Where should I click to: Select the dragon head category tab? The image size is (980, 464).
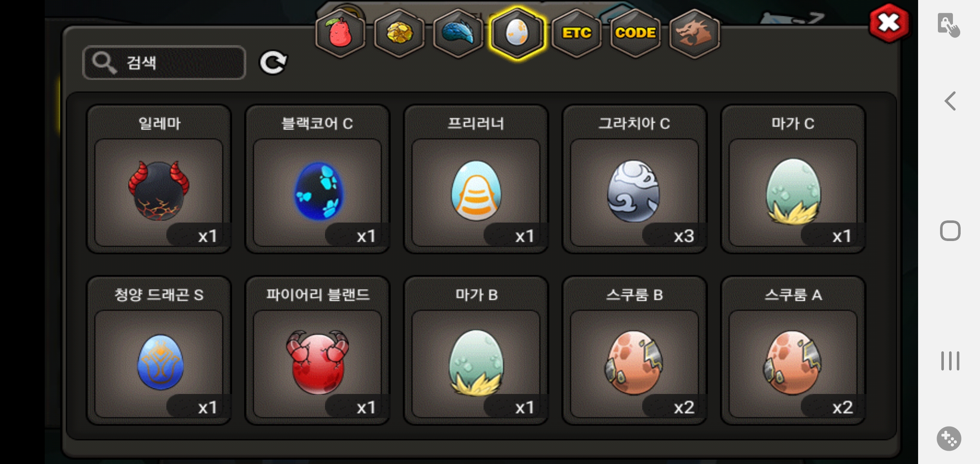[x=695, y=33]
